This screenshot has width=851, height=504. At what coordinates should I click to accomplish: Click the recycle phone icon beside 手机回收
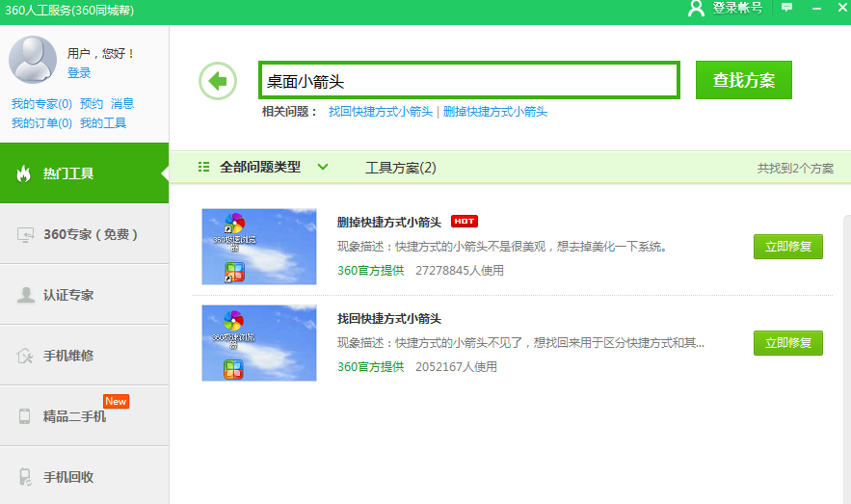25,477
